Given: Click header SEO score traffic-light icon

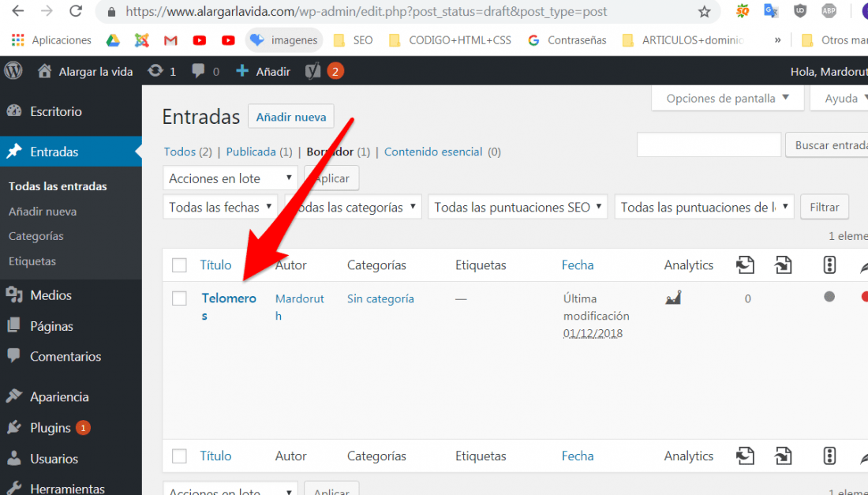Looking at the screenshot, I should 829,264.
